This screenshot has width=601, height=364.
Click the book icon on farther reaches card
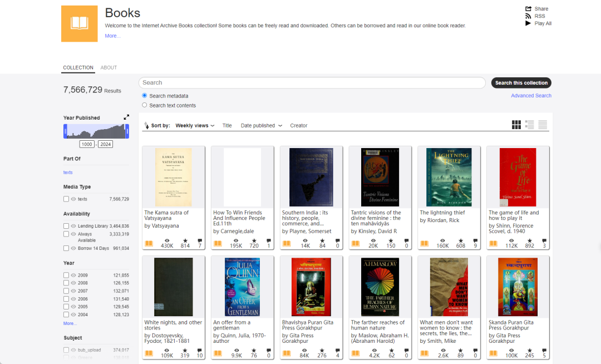coord(356,353)
